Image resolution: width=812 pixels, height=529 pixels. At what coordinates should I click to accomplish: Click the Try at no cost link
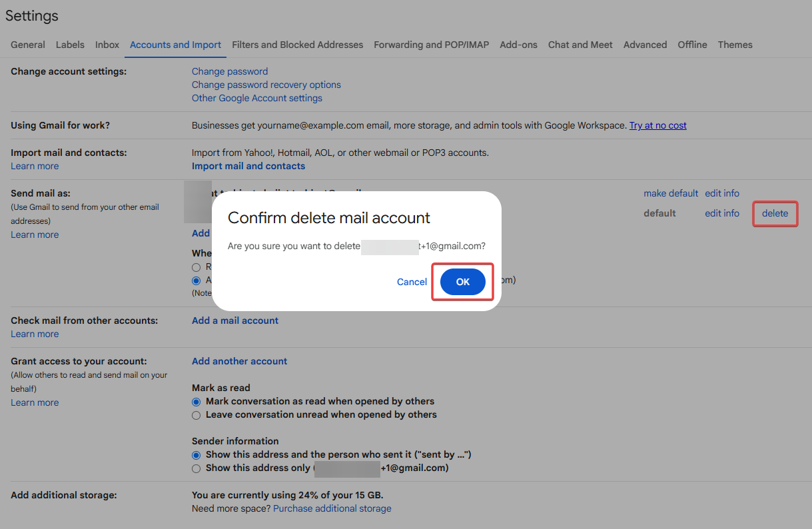657,125
